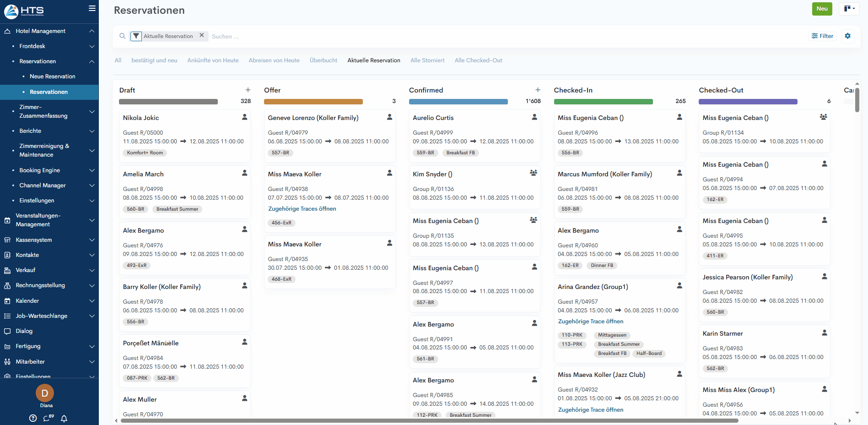Select the Alle Checked-Out tab
Viewport: 868px width, 425px height.
(x=478, y=60)
